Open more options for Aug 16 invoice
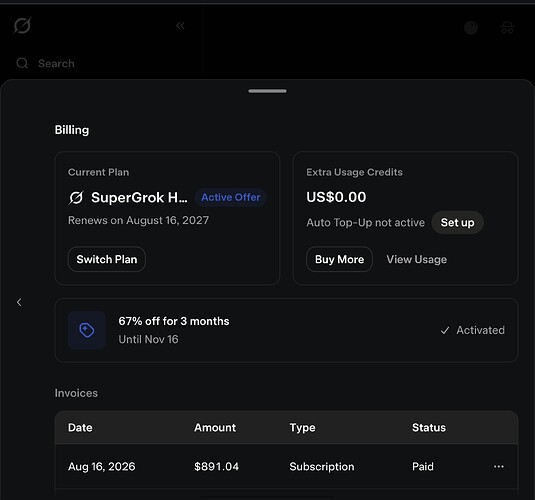The height and width of the screenshot is (500, 535). [x=498, y=467]
